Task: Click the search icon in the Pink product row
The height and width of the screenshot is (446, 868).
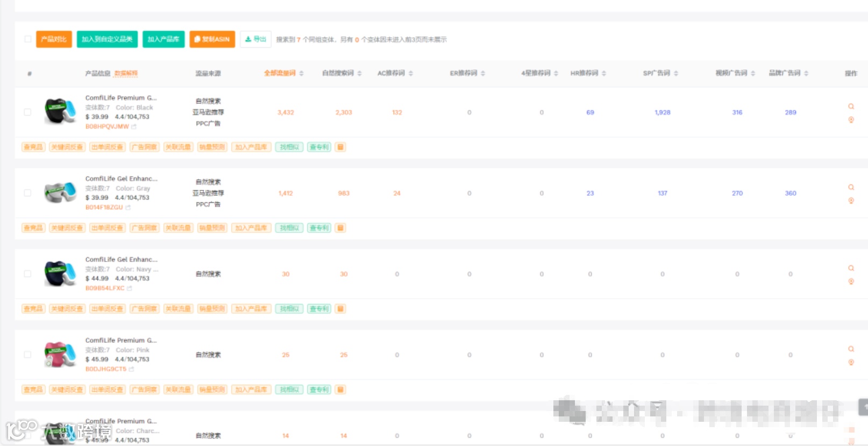Action: [x=851, y=349]
